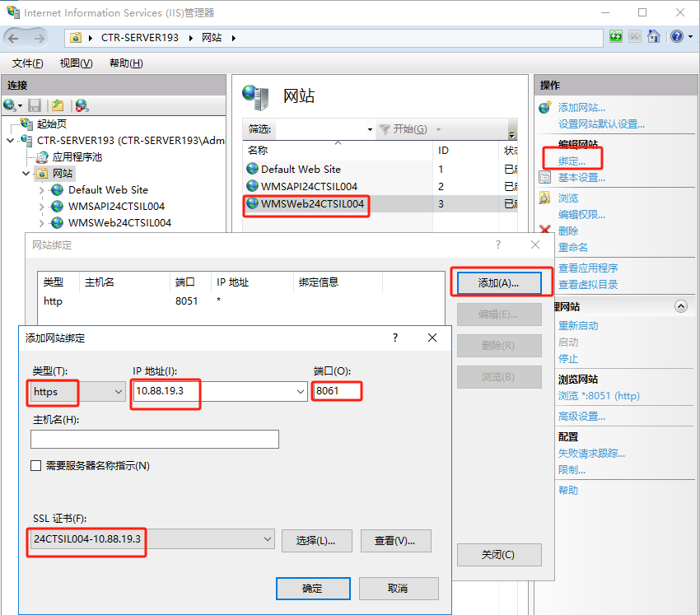Click the back navigation arrow
700x615 pixels.
16,37
